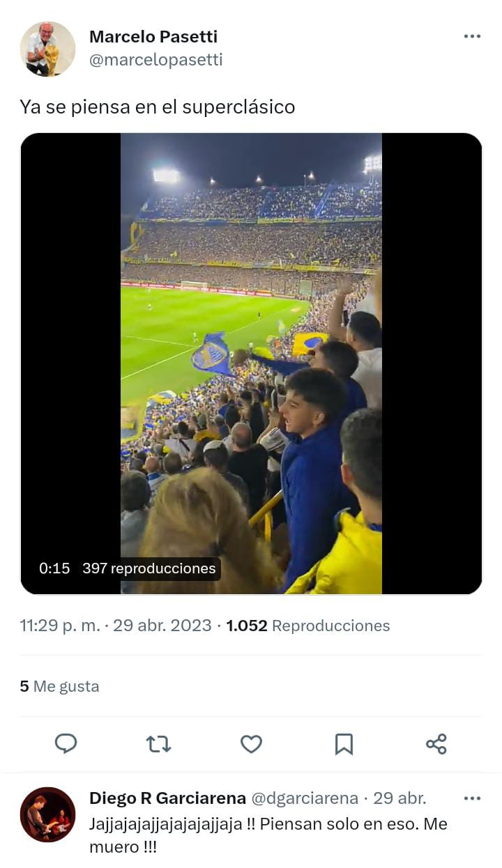Open more options on Diego Garciarena's reply
Image resolution: width=502 pixels, height=868 pixels.
coord(472,798)
